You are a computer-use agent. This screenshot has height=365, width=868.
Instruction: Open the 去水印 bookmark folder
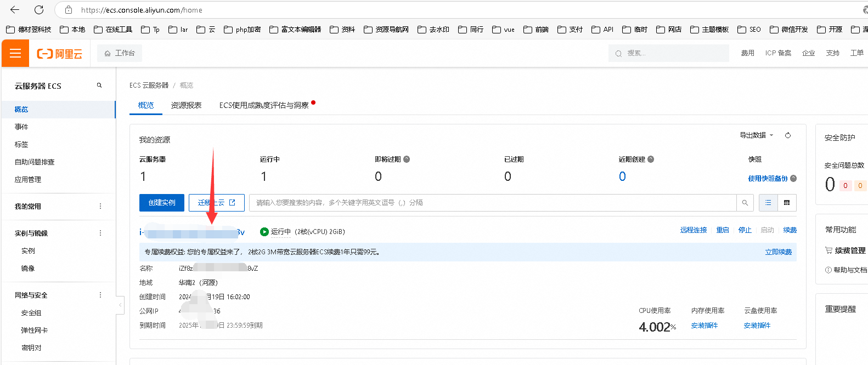tap(433, 30)
